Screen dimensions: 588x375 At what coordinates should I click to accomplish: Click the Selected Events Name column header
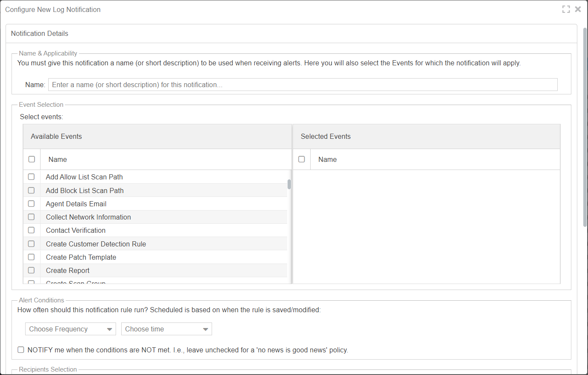point(327,159)
